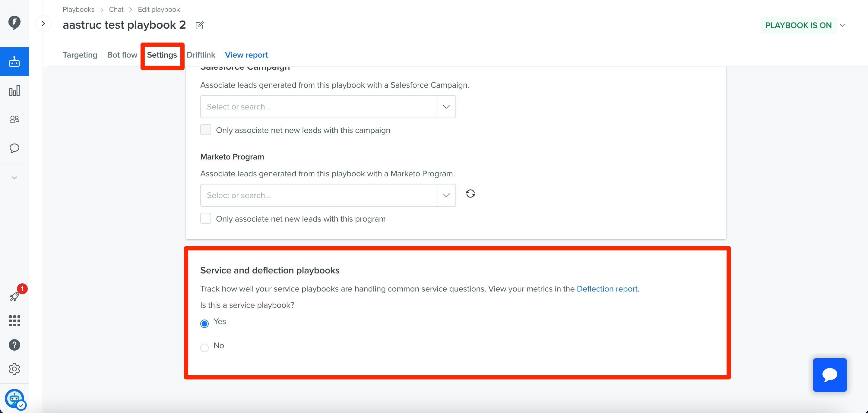Open the Playbooks bot icon in sidebar

point(14,61)
